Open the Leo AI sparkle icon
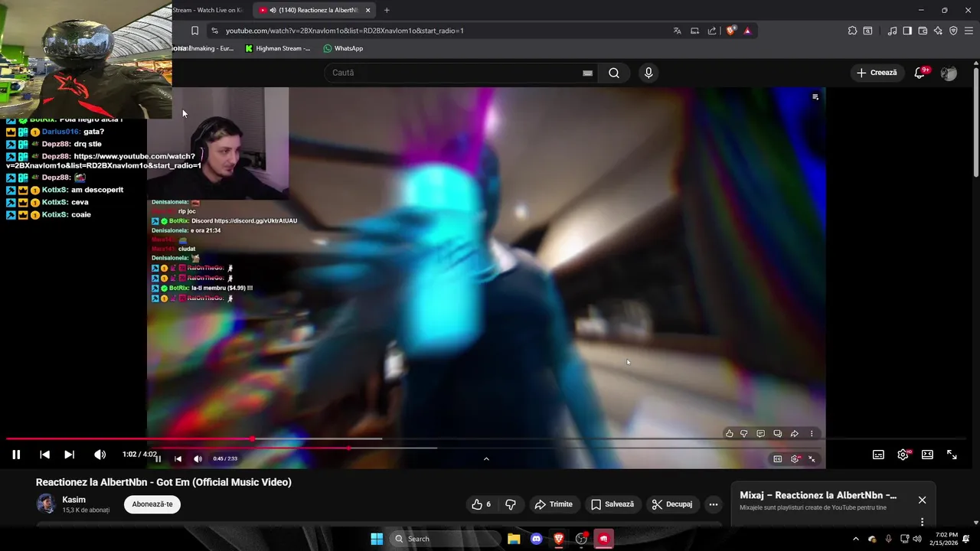This screenshot has height=551, width=980. (x=938, y=31)
